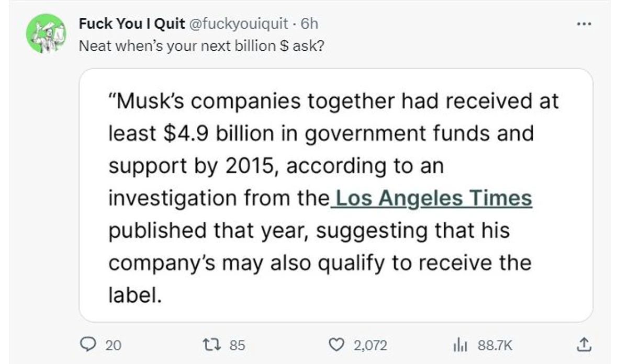Image resolution: width=628 pixels, height=364 pixels.
Task: Open the @fuckyouiquit handle
Action: [x=238, y=24]
